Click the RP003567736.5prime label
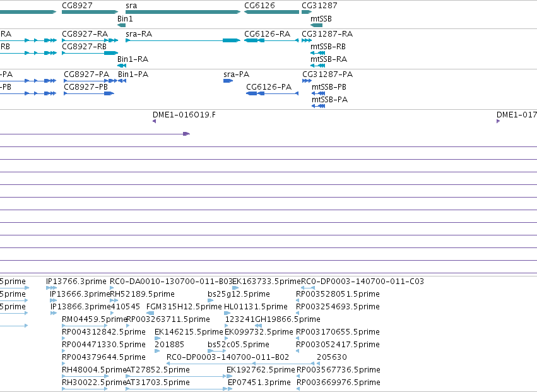 coord(338,370)
